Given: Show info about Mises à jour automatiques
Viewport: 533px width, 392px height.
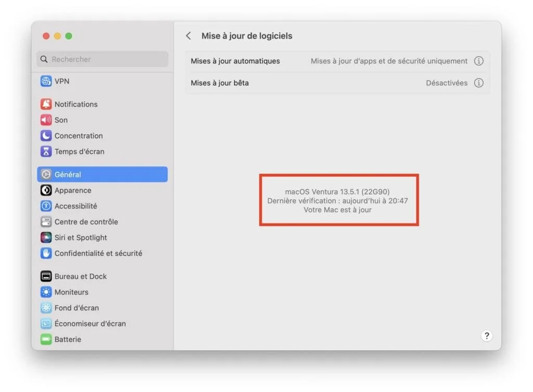Looking at the screenshot, I should click(x=478, y=61).
